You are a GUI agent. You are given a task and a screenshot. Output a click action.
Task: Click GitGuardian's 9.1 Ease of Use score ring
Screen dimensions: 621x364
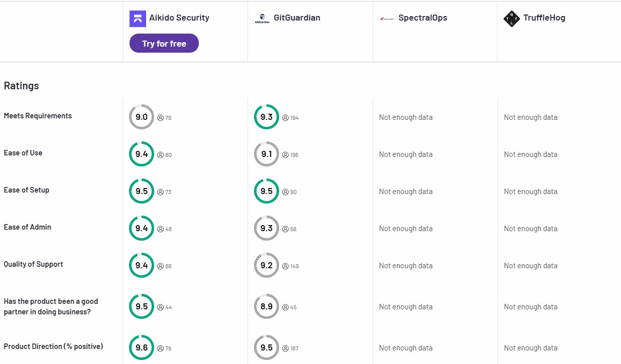[267, 154]
